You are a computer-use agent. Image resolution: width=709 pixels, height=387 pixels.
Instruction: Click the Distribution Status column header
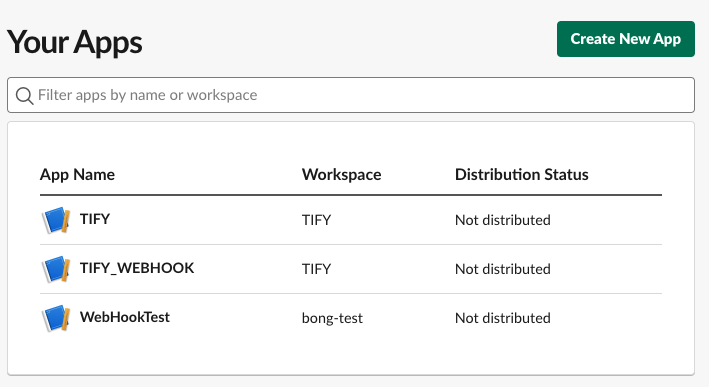[x=522, y=175]
